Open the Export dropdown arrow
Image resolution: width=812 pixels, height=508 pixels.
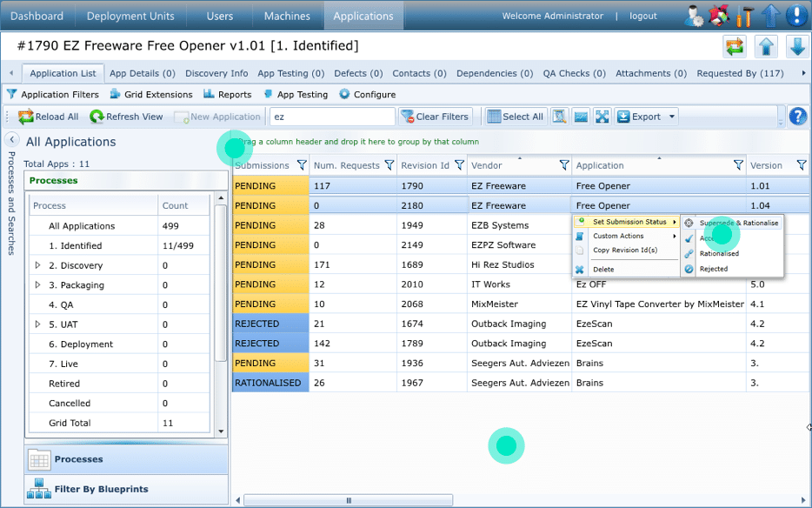coord(672,117)
